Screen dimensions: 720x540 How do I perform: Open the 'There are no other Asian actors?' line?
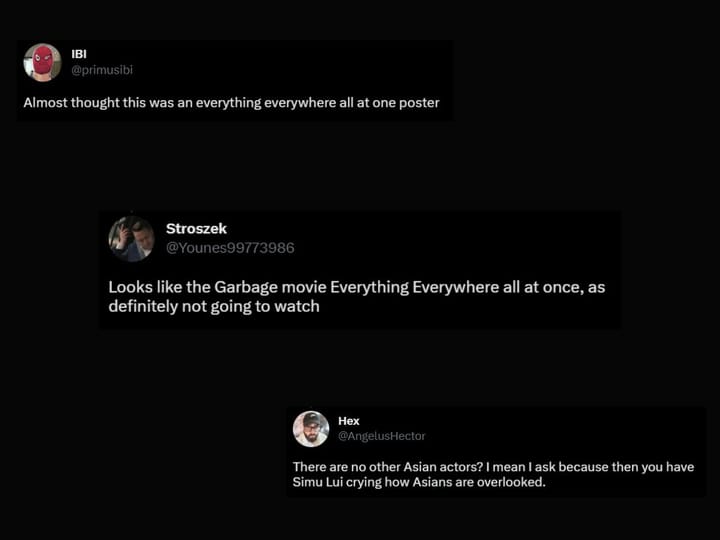(493, 467)
